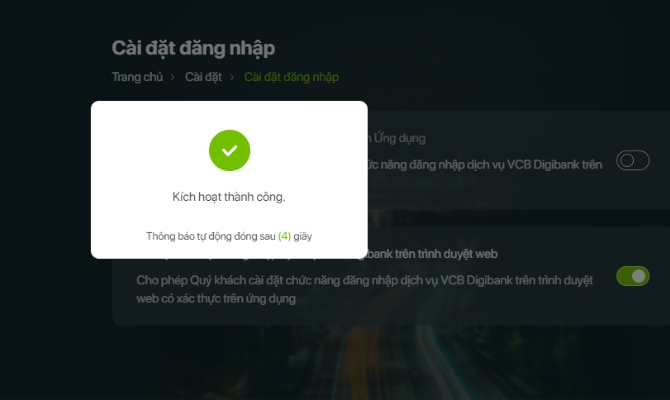The width and height of the screenshot is (670, 400).
Task: Click the Cài đặt đăng nhập page heading
Action: (x=193, y=48)
